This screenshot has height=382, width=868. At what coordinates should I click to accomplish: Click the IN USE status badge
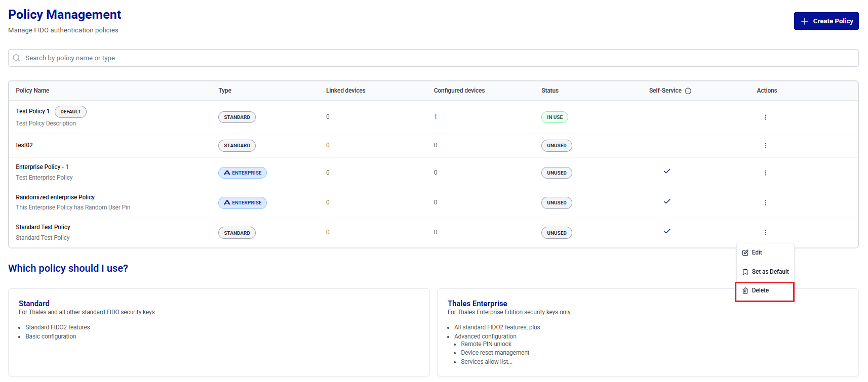(555, 117)
